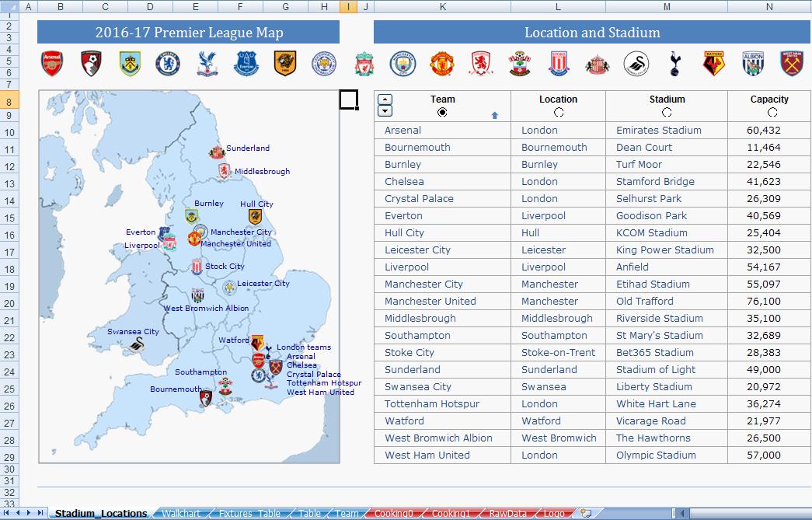Image resolution: width=812 pixels, height=520 pixels.
Task: Select the Everton crest in the logo row
Action: (246, 64)
